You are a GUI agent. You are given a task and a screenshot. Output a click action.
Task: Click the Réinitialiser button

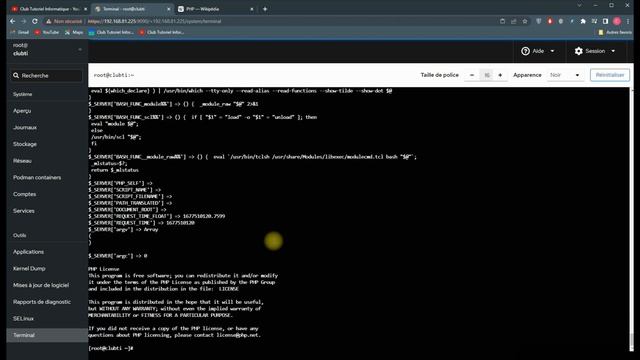[x=610, y=75]
